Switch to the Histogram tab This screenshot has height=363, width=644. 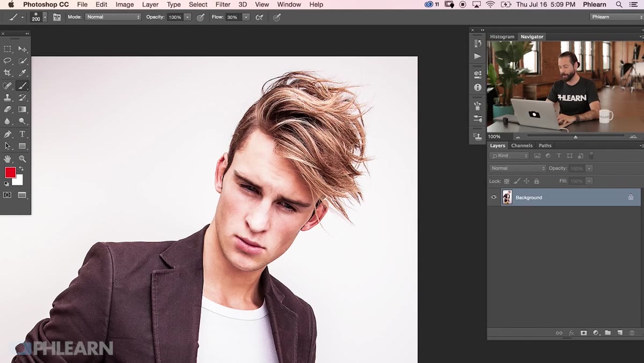click(502, 37)
